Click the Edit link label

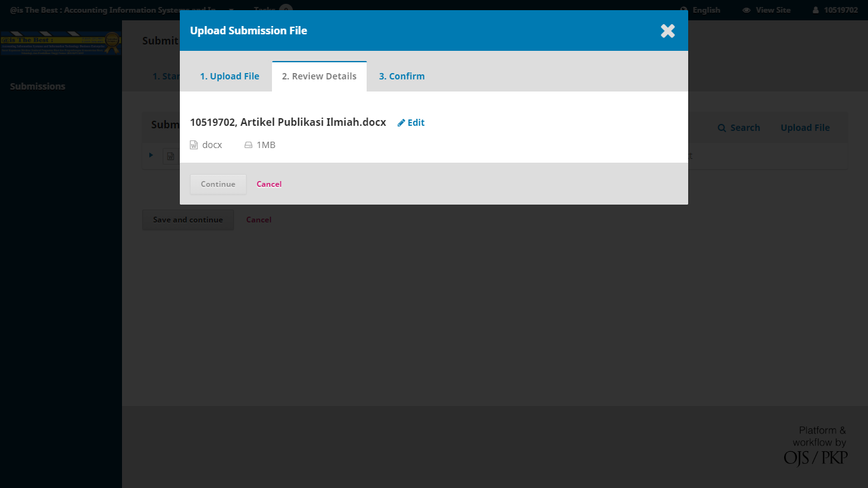[416, 123]
